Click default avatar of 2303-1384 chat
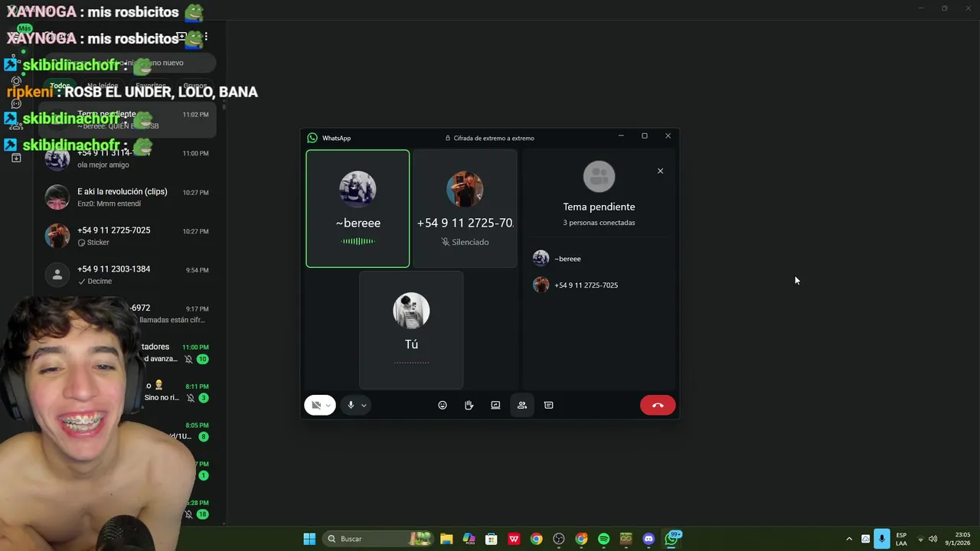 [57, 275]
